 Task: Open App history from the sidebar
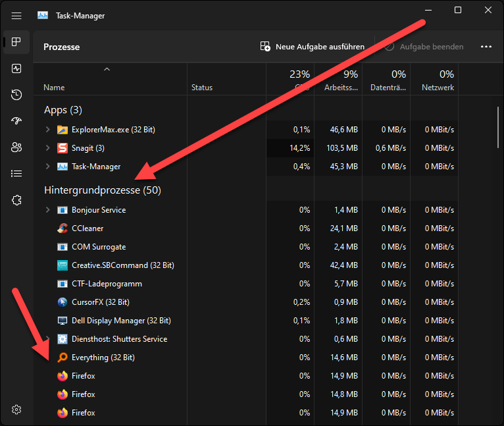click(x=16, y=95)
